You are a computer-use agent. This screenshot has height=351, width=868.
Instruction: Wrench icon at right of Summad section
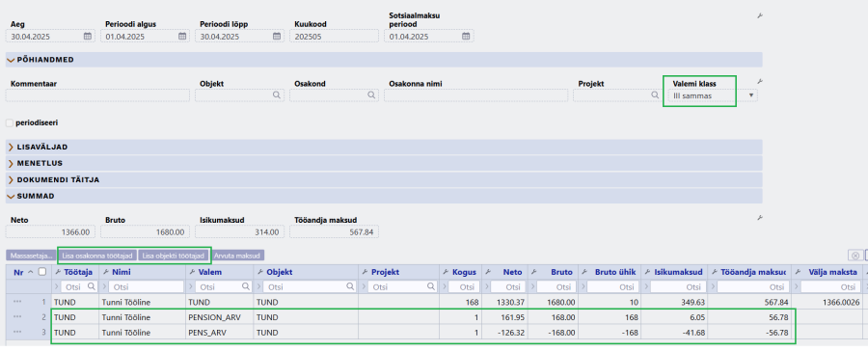point(760,218)
